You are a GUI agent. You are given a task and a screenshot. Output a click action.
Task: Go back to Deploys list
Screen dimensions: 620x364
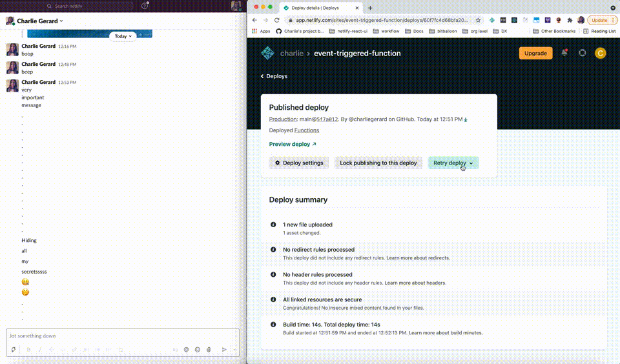pos(274,76)
